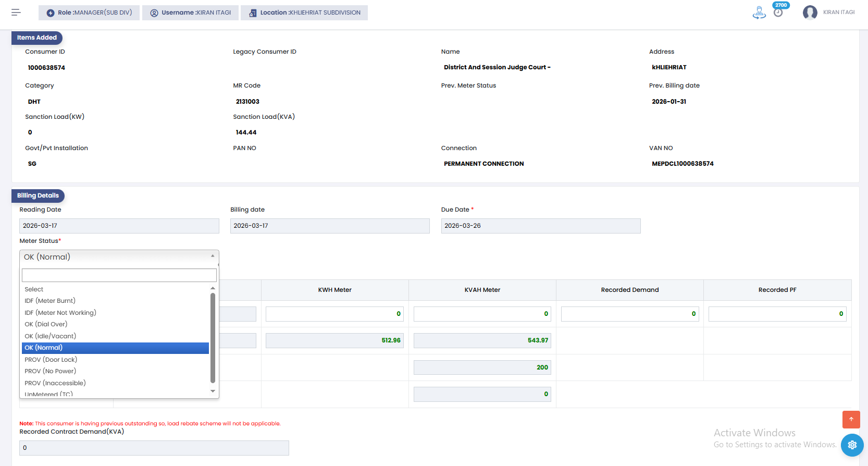Open the clock notifications icon with 2700 badge
The height and width of the screenshot is (466, 868).
click(778, 13)
